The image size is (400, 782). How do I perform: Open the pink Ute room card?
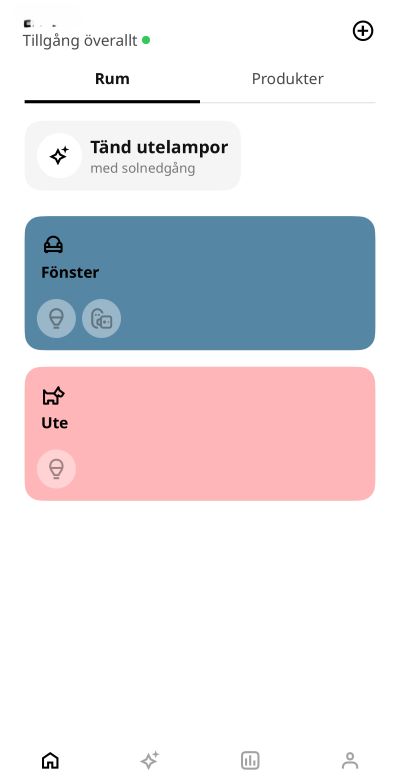(x=200, y=433)
